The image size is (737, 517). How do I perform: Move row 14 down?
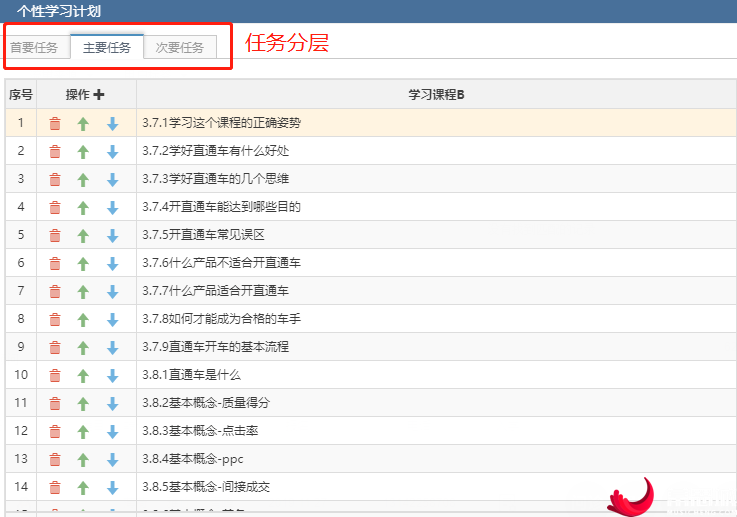tap(112, 488)
